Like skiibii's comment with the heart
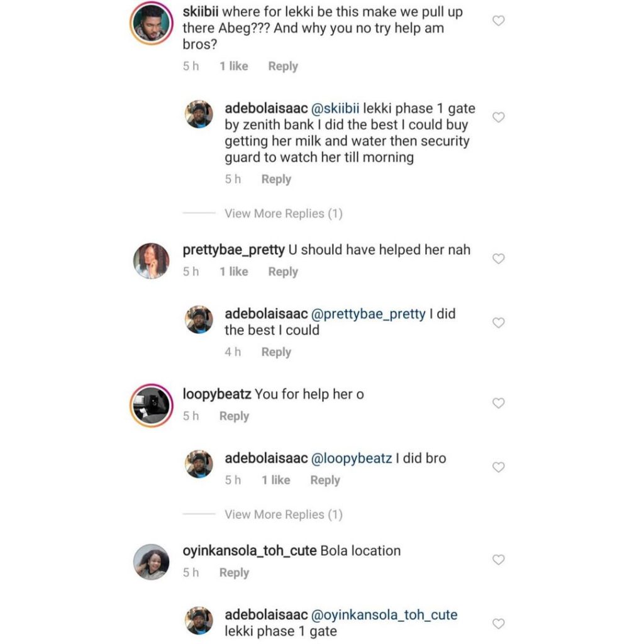644x644 pixels. [x=498, y=21]
